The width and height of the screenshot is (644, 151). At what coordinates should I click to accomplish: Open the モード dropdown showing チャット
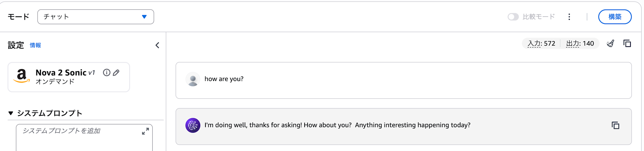[x=96, y=17]
